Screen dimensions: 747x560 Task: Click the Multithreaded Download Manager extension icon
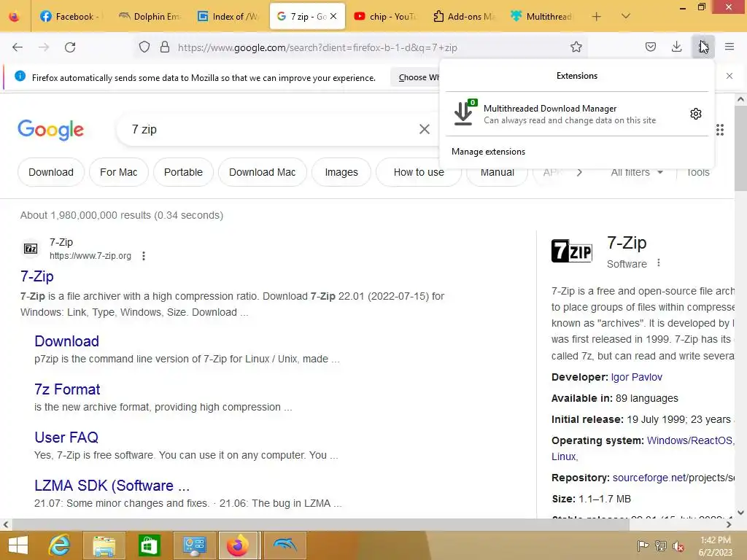(463, 113)
